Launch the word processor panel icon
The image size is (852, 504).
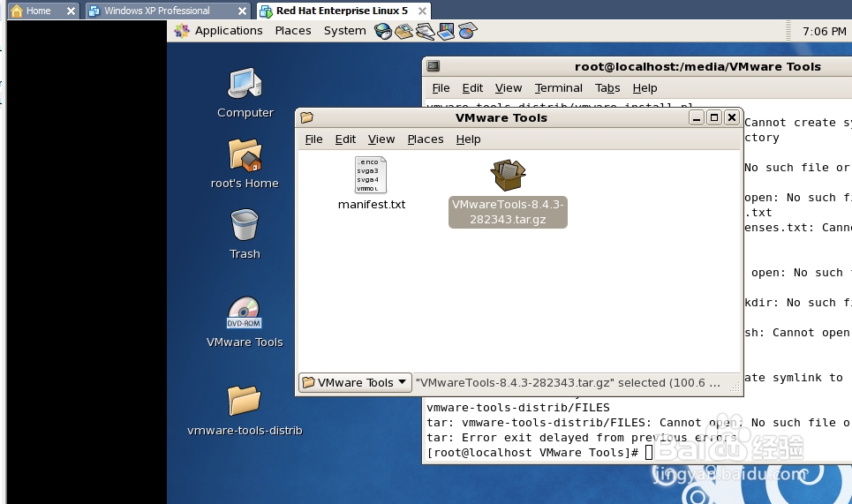pyautogui.click(x=425, y=32)
